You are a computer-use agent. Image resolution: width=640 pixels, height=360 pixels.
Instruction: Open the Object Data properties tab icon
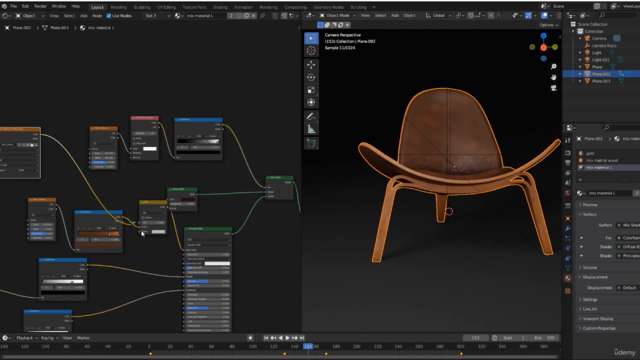[568, 268]
